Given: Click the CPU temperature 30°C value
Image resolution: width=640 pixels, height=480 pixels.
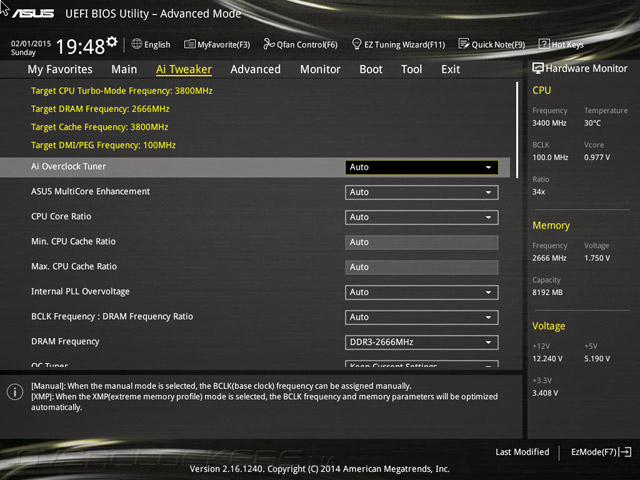Looking at the screenshot, I should pos(592,123).
